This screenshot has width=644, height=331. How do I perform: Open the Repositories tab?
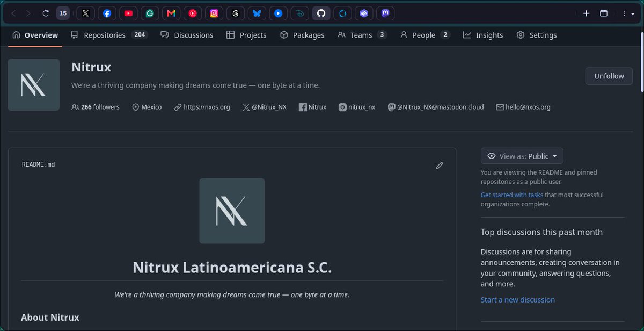tap(109, 35)
